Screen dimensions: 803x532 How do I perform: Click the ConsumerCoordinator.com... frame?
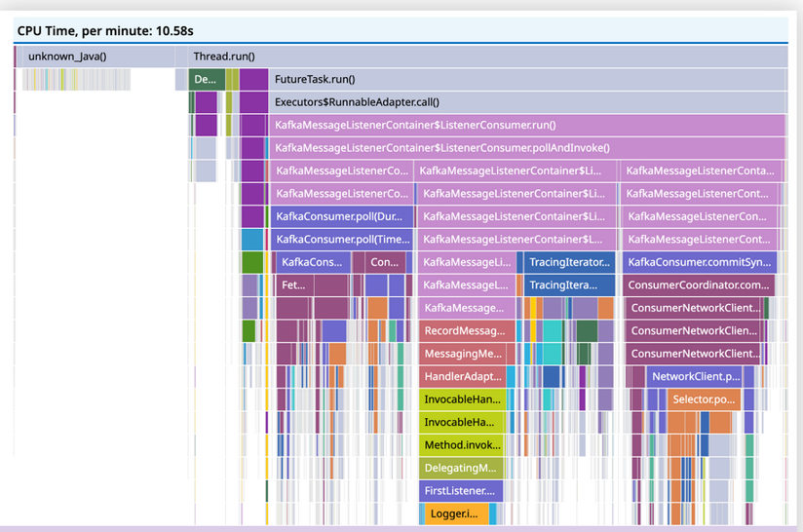[699, 285]
